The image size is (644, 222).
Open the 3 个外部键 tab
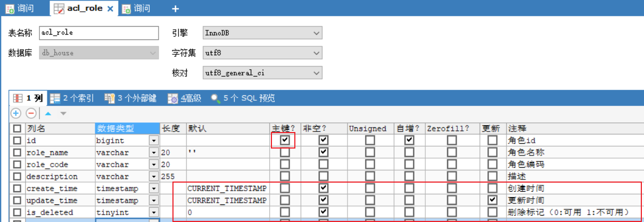[131, 98]
